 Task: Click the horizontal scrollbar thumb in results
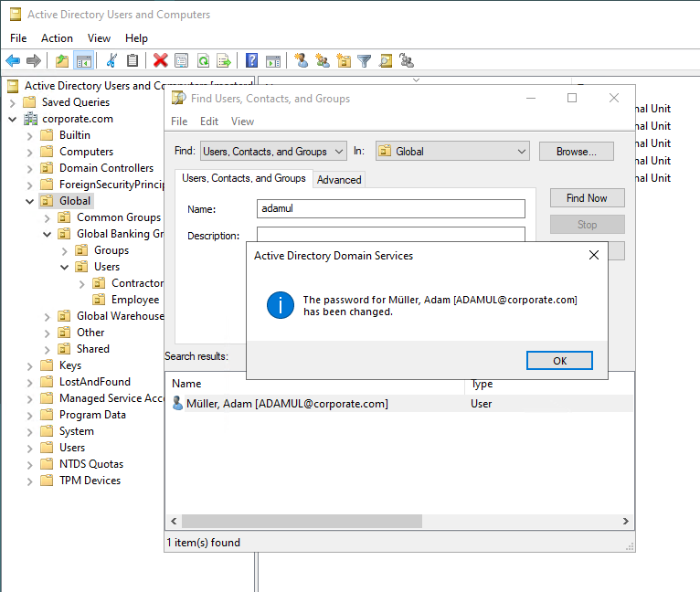(302, 521)
